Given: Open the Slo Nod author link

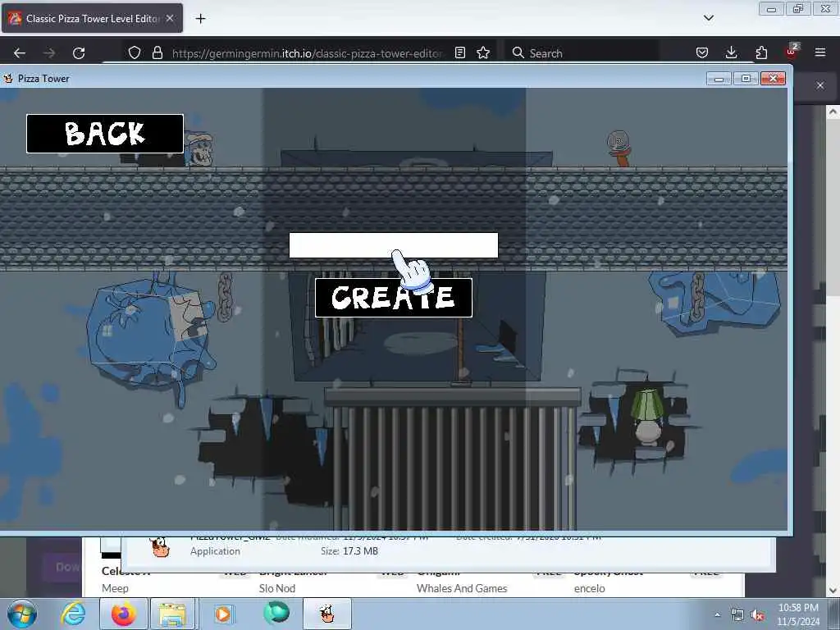Looking at the screenshot, I should pyautogui.click(x=277, y=588).
